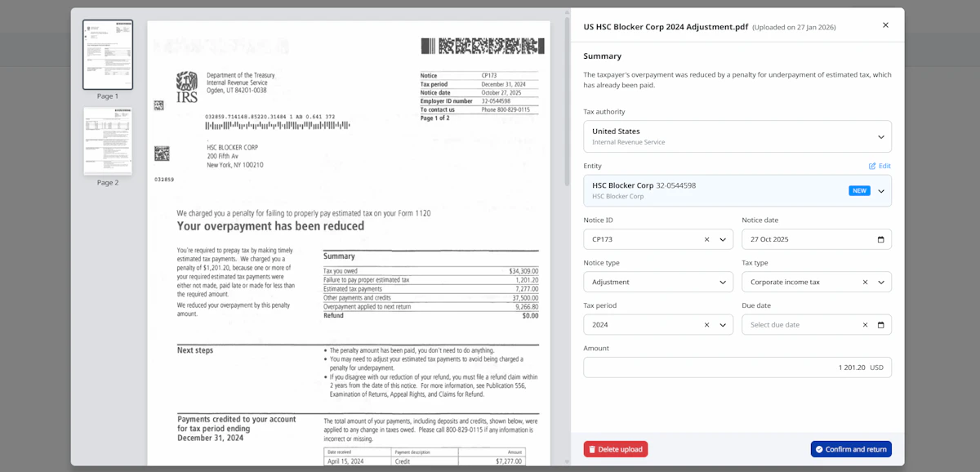Open the Notice ID dropdown arrow

[x=723, y=239]
